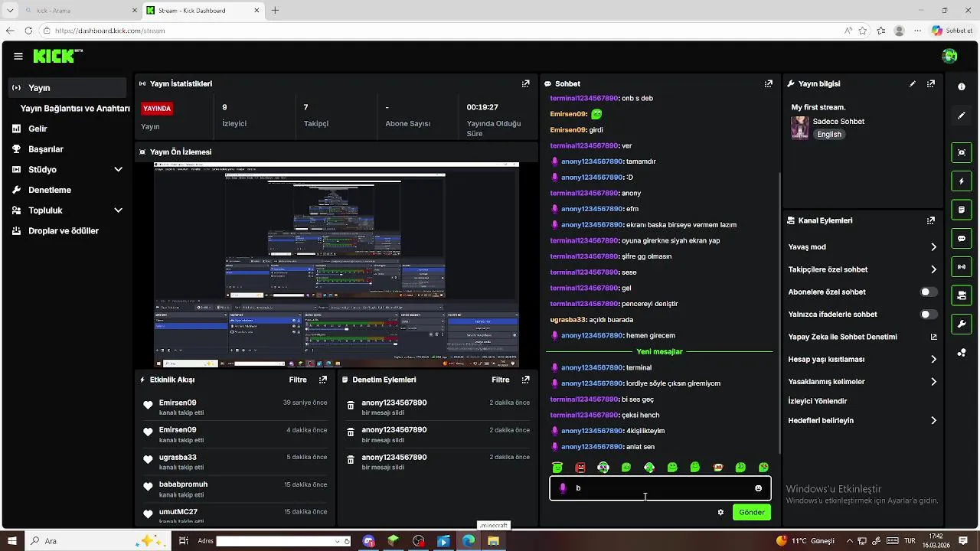Open the profile avatar in the header
The width and height of the screenshot is (980, 551).
click(x=949, y=56)
